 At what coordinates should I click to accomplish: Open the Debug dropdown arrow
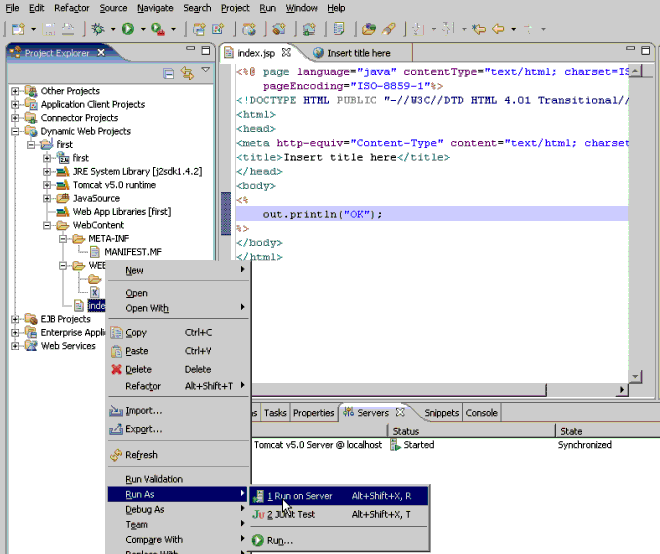[113, 29]
